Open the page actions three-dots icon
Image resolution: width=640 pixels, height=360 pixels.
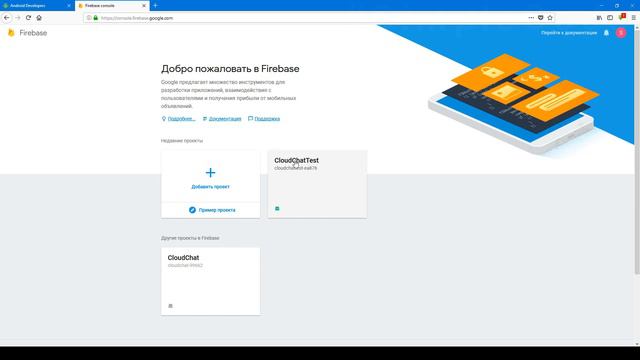pyautogui.click(x=531, y=18)
